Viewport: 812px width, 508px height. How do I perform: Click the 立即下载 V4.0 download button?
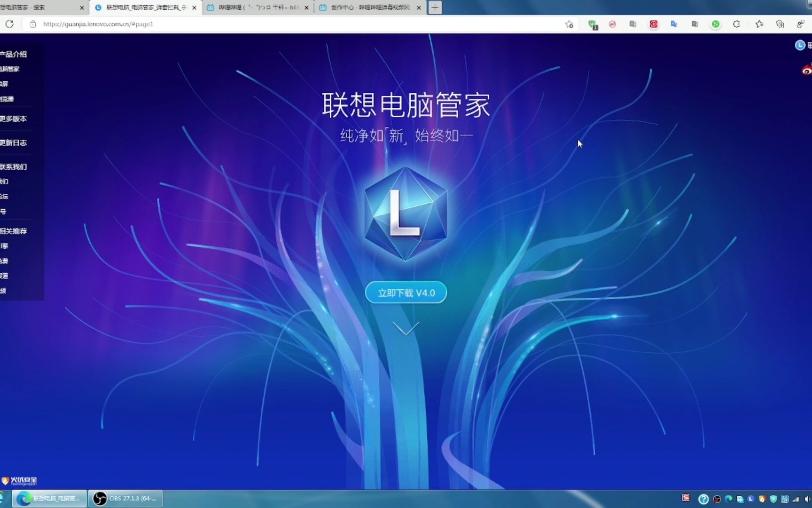click(x=406, y=293)
